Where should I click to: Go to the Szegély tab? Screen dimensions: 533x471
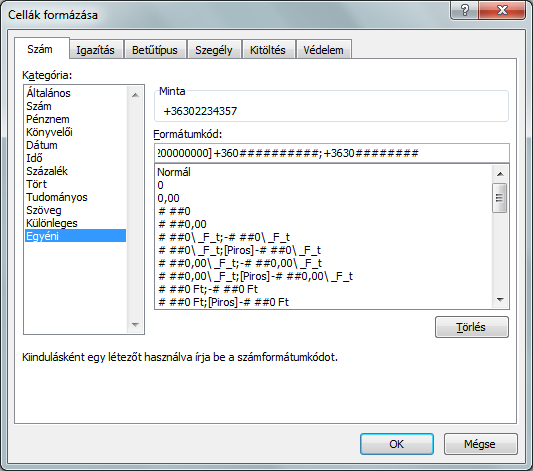[x=213, y=50]
